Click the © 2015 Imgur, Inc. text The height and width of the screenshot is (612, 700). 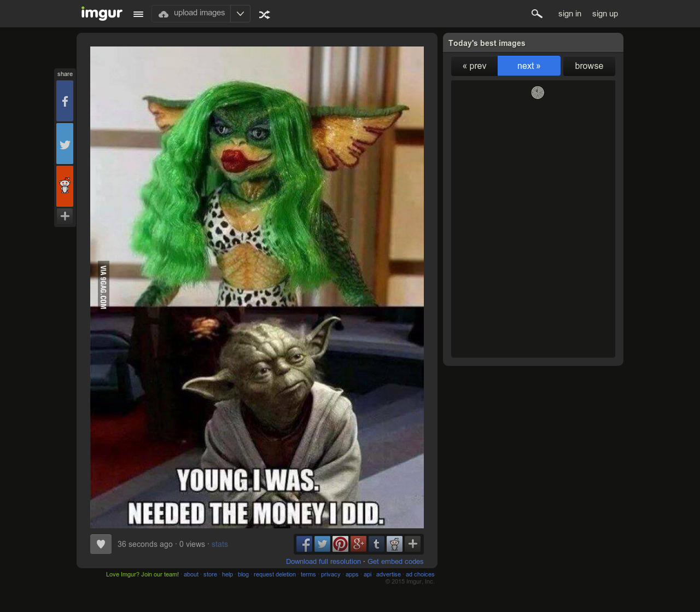tap(410, 581)
